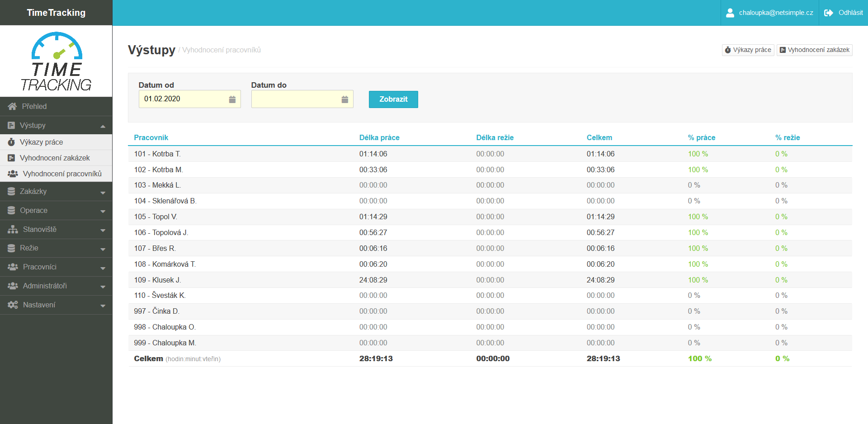Screen dimensions: 868x424
Task: Select Výkazy práce in sidebar submenu
Action: click(56, 142)
